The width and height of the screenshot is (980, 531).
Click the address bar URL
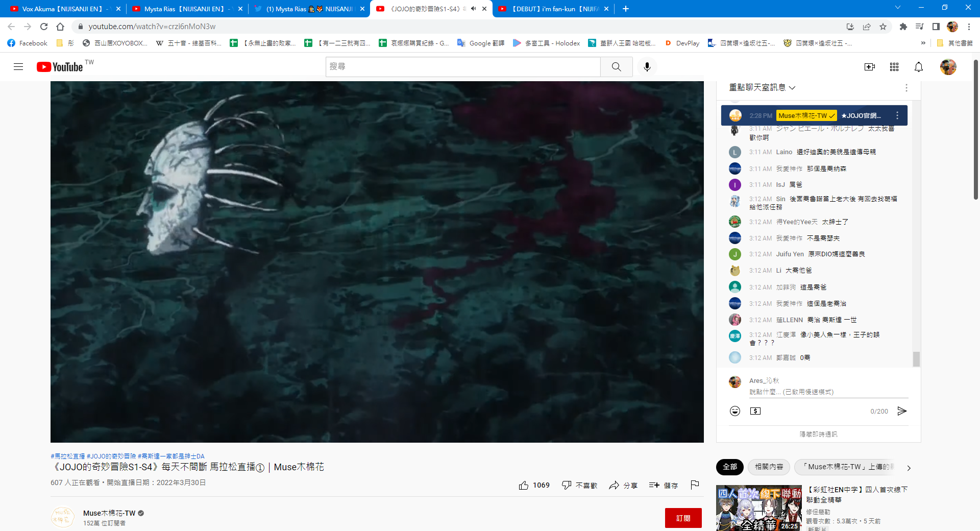152,27
